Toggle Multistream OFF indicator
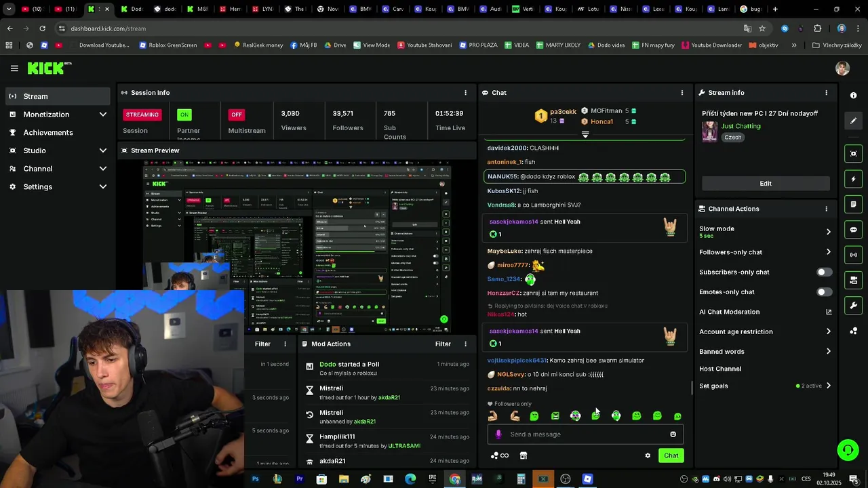Screen dimensions: 868x488 [x=236, y=115]
